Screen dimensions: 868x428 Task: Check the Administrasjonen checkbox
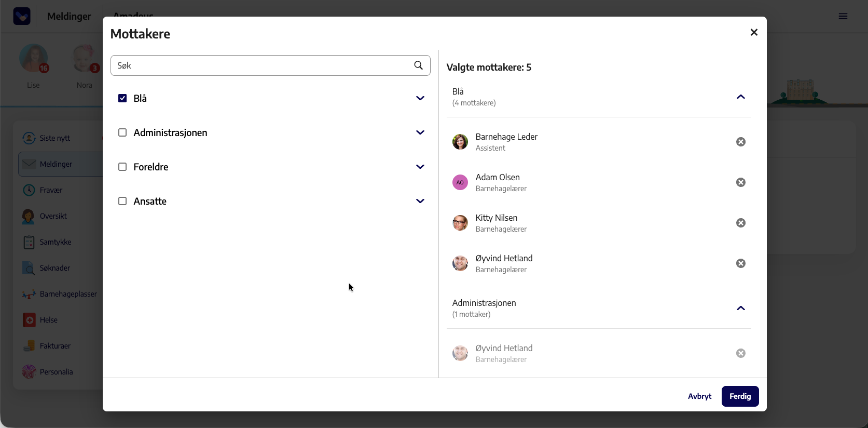coord(122,132)
